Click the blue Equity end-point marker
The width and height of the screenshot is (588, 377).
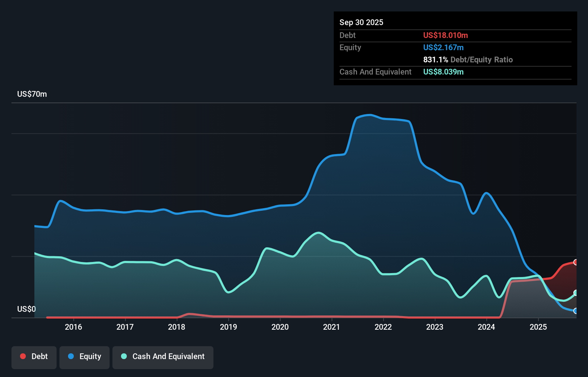[x=576, y=311]
